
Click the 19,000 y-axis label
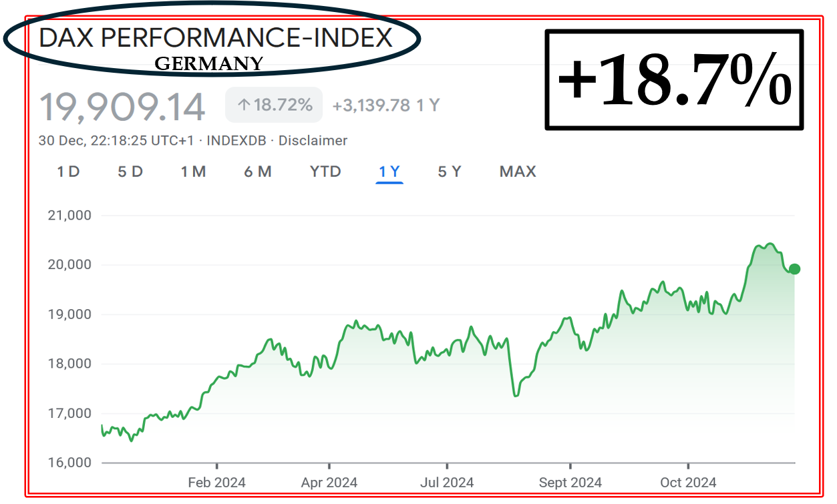(x=70, y=314)
